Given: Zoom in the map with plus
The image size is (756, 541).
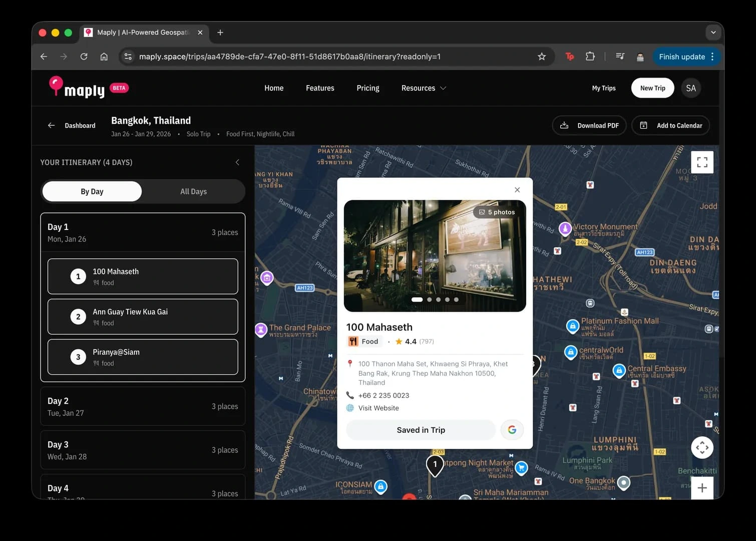Looking at the screenshot, I should (702, 487).
